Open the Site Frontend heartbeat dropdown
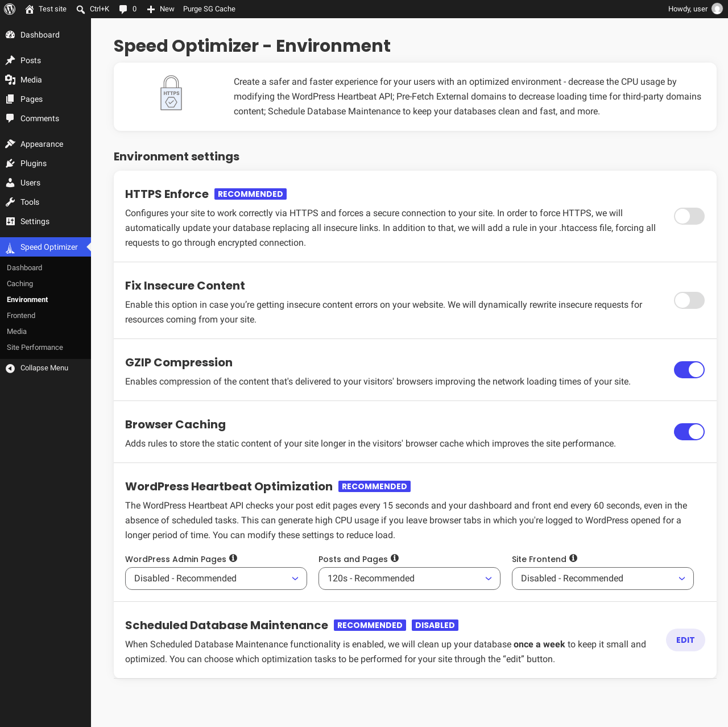 (603, 579)
